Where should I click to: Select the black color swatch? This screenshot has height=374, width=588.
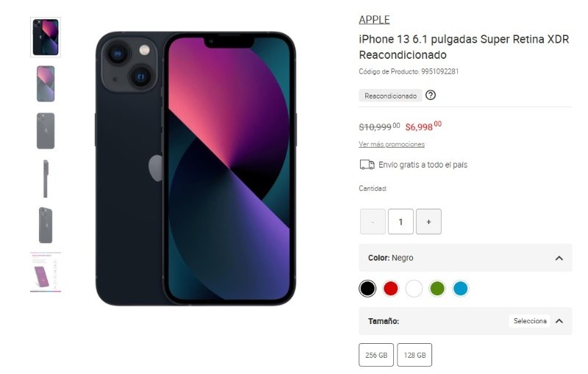pos(367,289)
